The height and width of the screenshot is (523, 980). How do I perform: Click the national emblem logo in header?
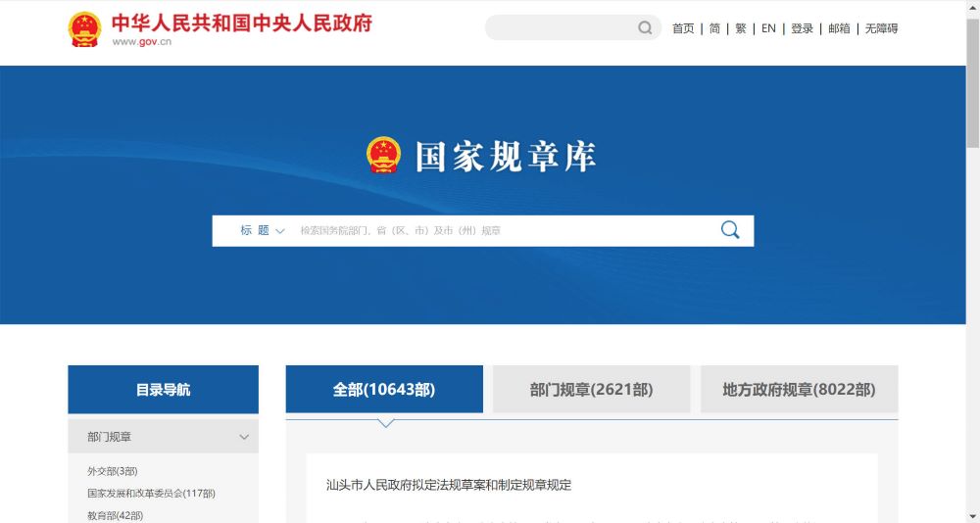pyautogui.click(x=84, y=29)
